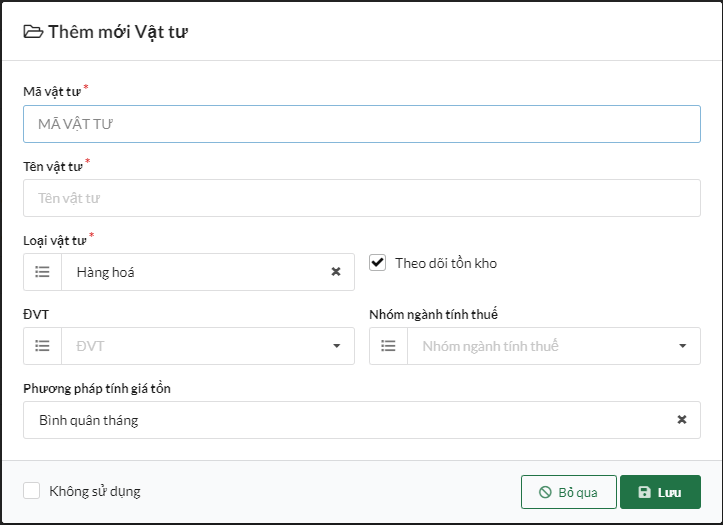Click the cancel circle icon on Bỏ qua
The height and width of the screenshot is (525, 723).
tap(545, 492)
